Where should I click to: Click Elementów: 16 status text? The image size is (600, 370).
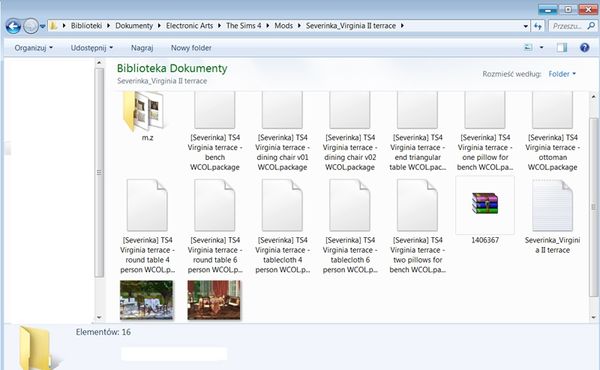[x=103, y=332]
